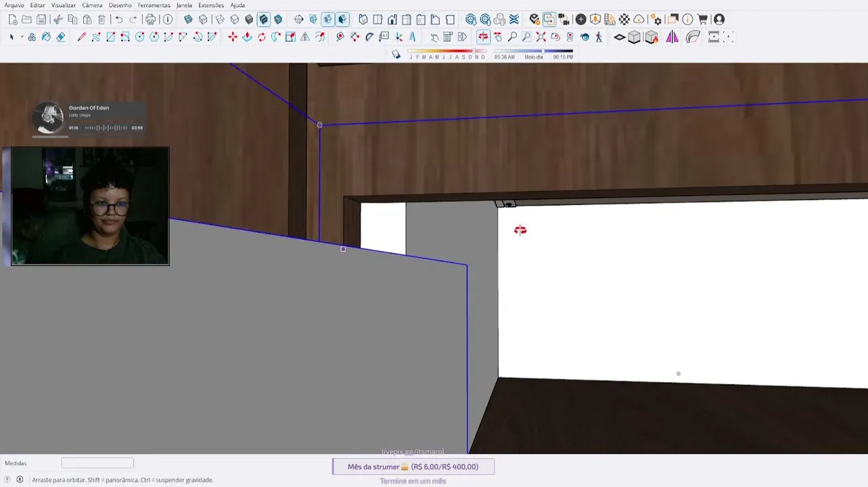The image size is (868, 487).
Task: Select the Zoom magnifier tool
Action: (x=512, y=37)
